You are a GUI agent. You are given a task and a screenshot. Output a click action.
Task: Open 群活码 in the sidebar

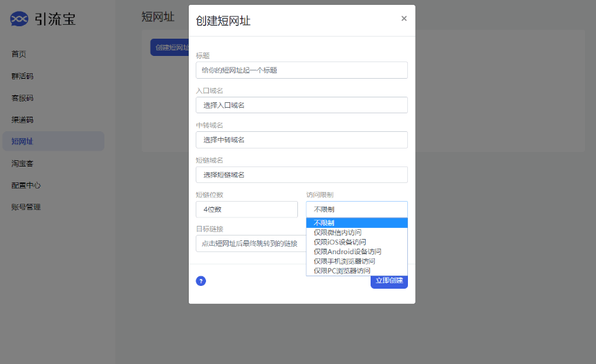click(22, 76)
